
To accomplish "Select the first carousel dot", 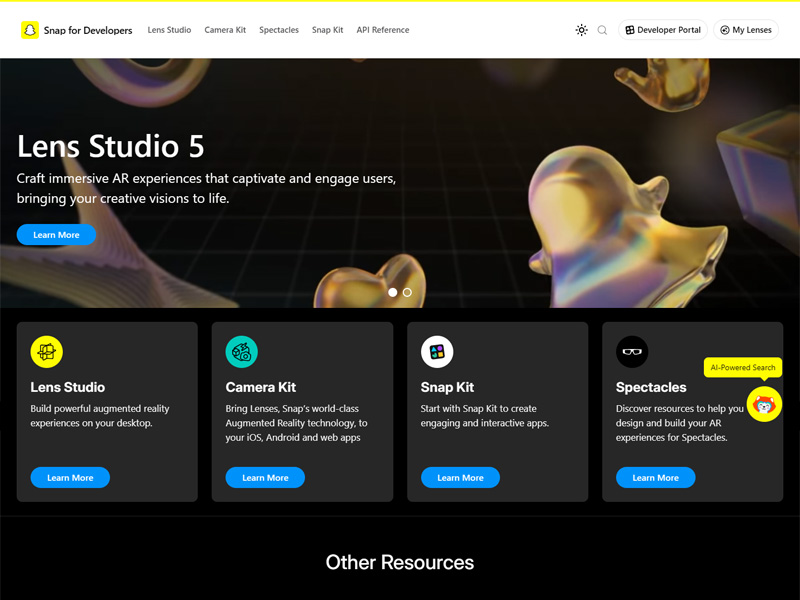I will [x=394, y=292].
